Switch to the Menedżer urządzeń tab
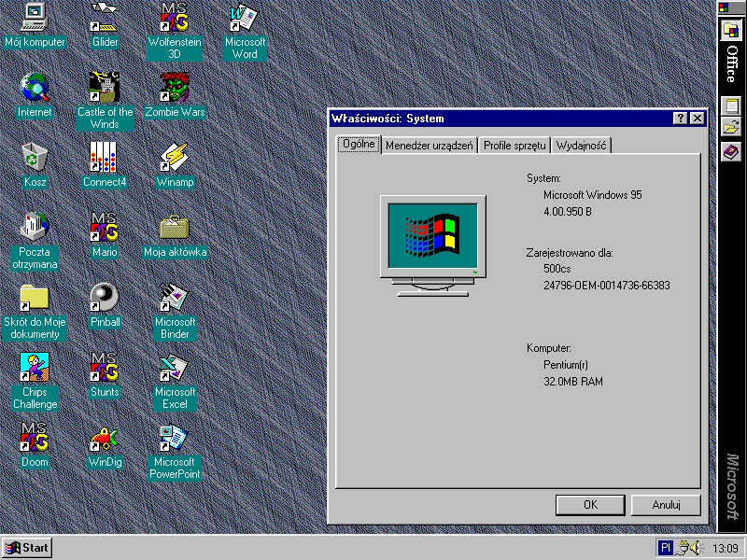Screen dimensions: 747x560 click(x=430, y=146)
